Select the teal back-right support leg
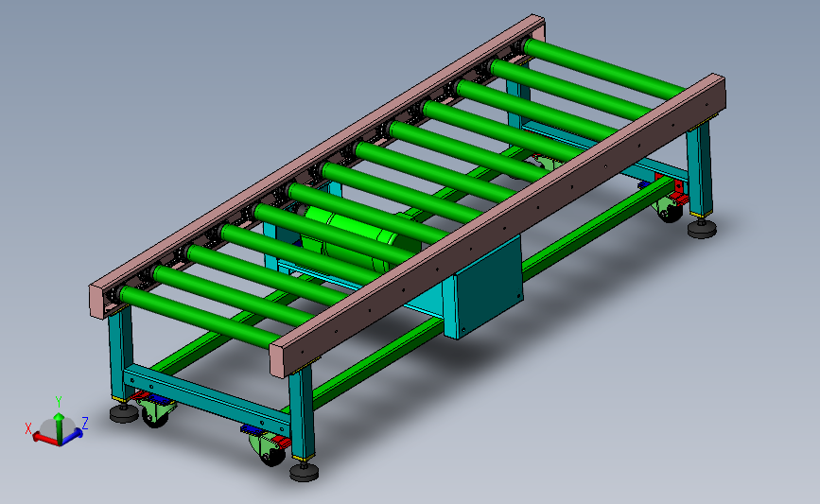The image size is (820, 504). 700,168
